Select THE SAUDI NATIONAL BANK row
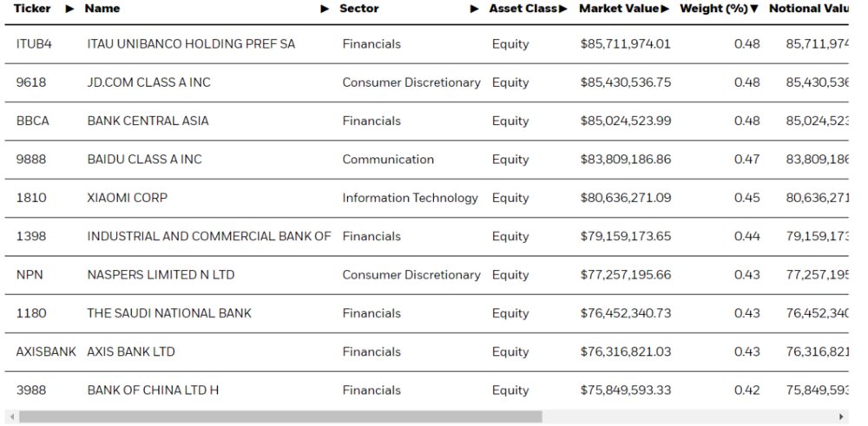The image size is (868, 426). click(x=427, y=313)
